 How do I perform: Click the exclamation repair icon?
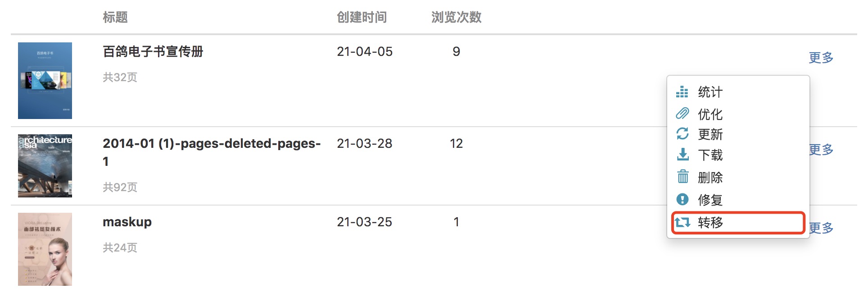pos(682,199)
